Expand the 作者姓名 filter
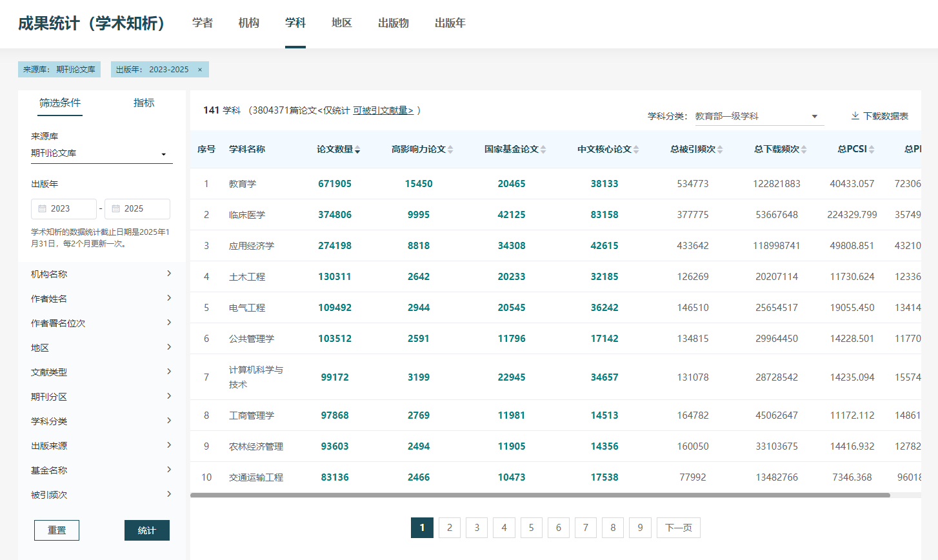Viewport: 938px width, 560px height. (x=102, y=299)
